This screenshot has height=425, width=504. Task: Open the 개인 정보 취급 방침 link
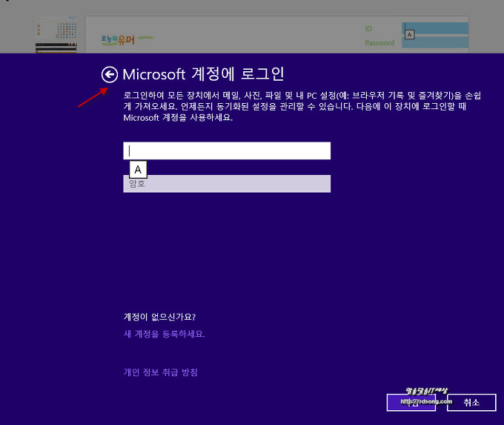160,372
